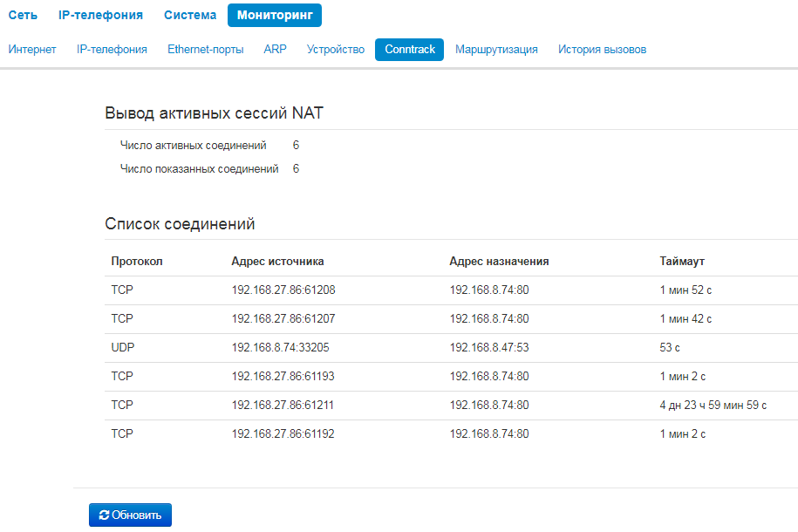Viewport: 798px width, 532px height.
Task: Click the refresh icon on Обновить button
Action: 104,515
